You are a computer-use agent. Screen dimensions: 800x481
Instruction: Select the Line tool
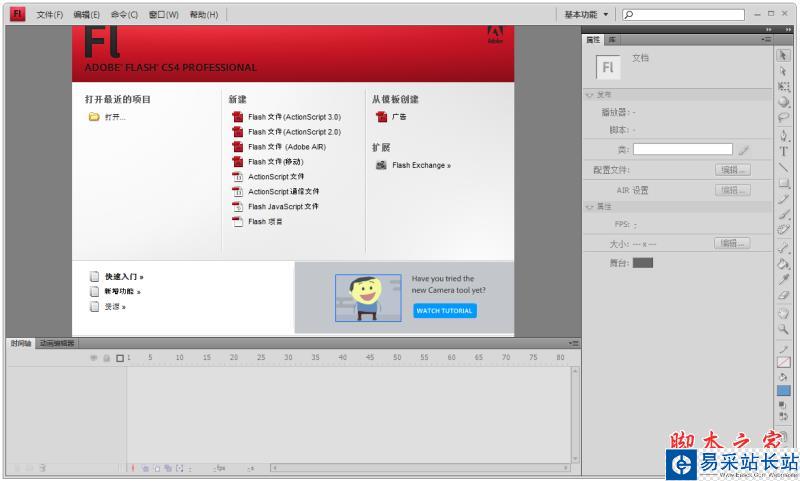coord(783,167)
